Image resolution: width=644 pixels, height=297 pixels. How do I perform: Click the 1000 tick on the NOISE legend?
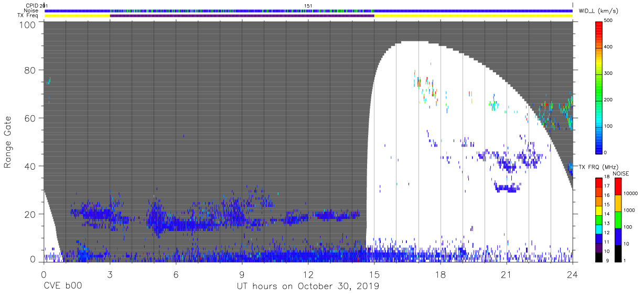(x=629, y=210)
